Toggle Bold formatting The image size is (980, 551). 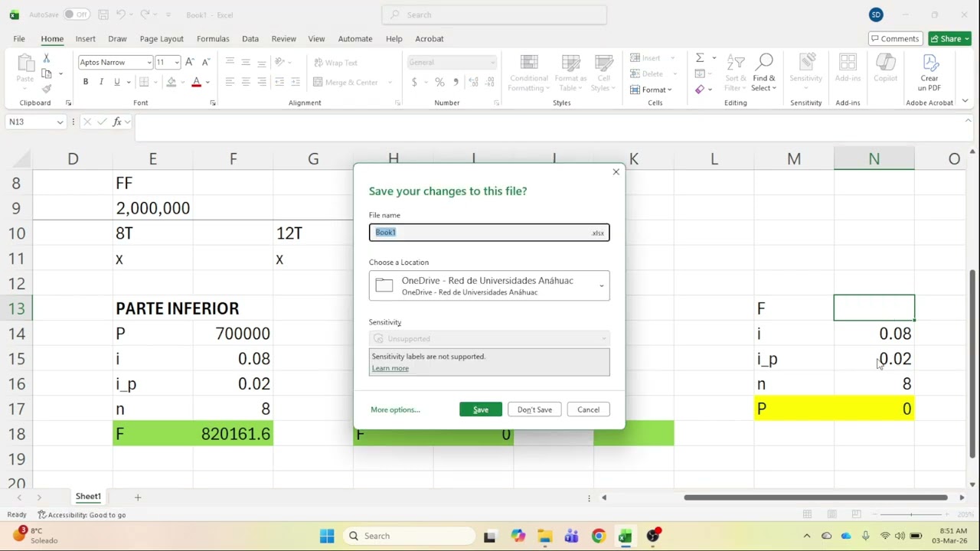[x=86, y=82]
